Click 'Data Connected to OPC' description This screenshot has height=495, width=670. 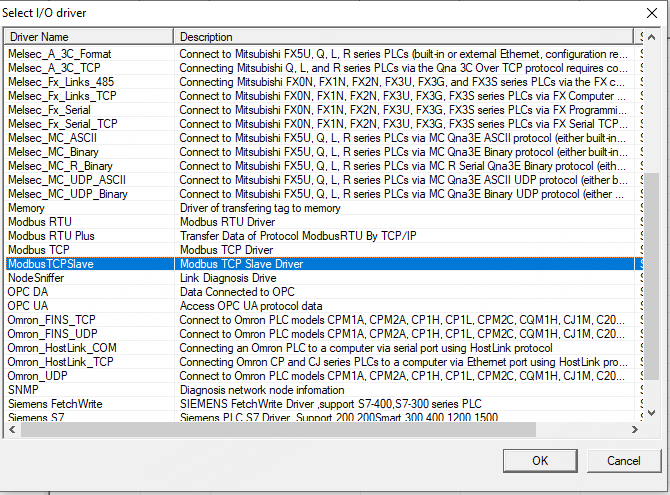pos(237,292)
